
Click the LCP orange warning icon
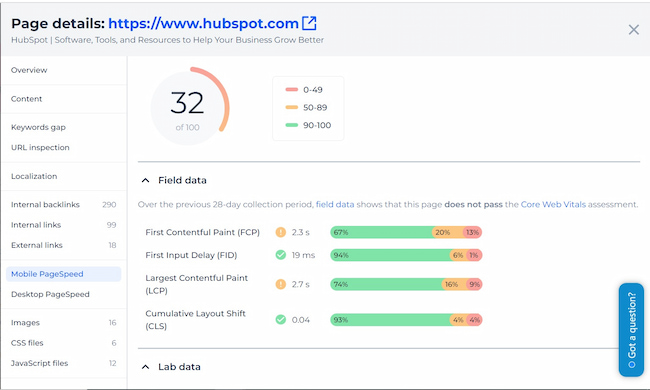pyautogui.click(x=281, y=284)
